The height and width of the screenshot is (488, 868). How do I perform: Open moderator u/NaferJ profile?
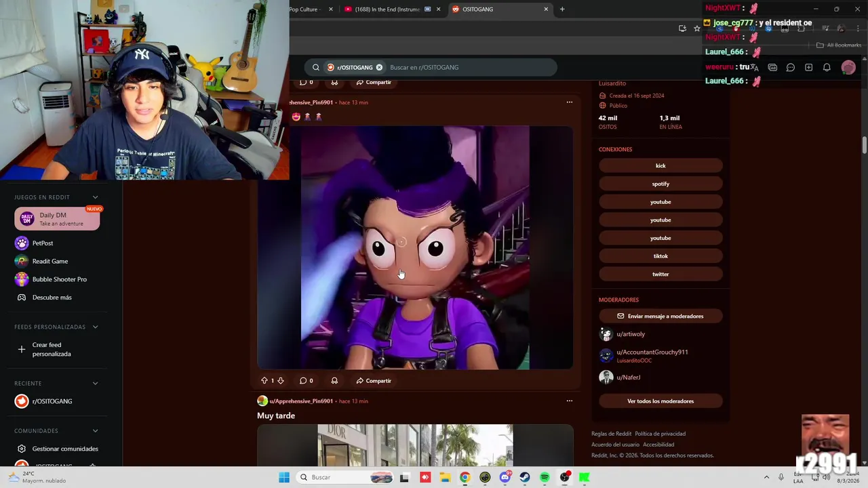coord(628,377)
